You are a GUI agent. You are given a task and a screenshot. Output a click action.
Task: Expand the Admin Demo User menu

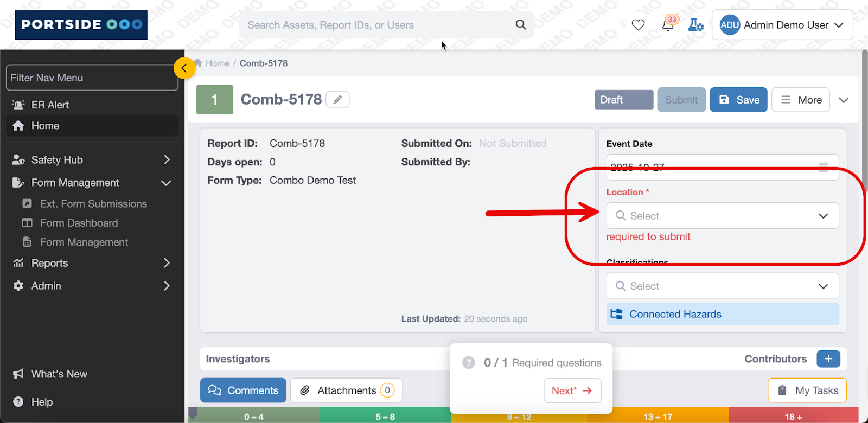(x=782, y=25)
